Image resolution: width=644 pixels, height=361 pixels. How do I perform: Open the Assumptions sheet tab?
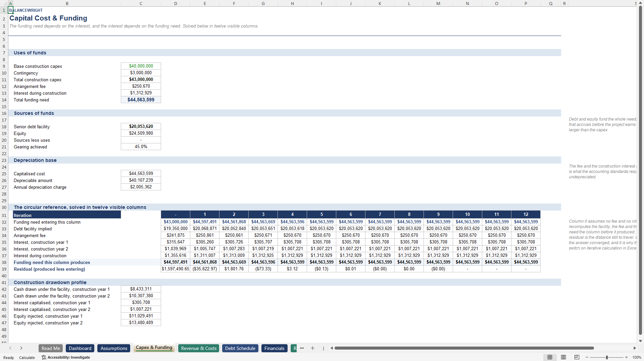coord(114,348)
